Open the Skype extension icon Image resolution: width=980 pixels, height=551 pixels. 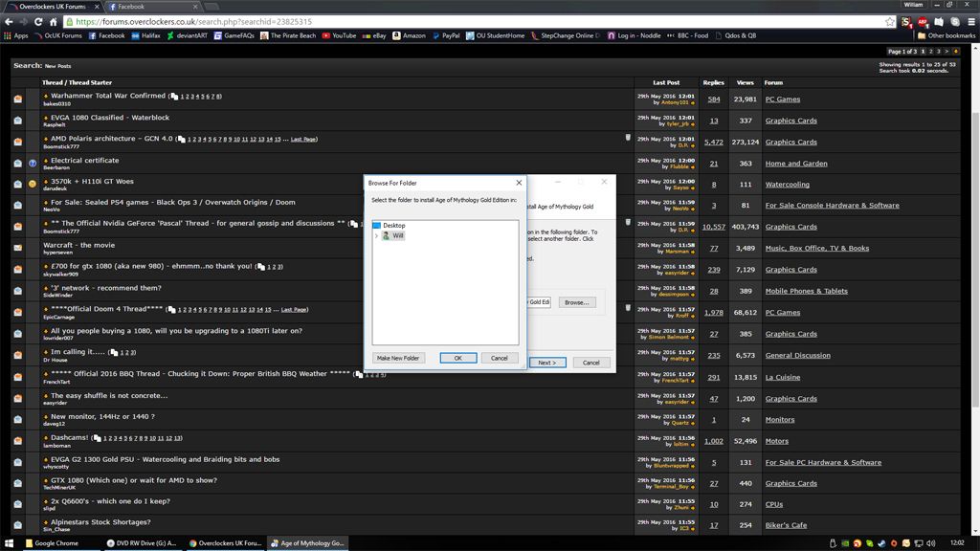[x=955, y=22]
